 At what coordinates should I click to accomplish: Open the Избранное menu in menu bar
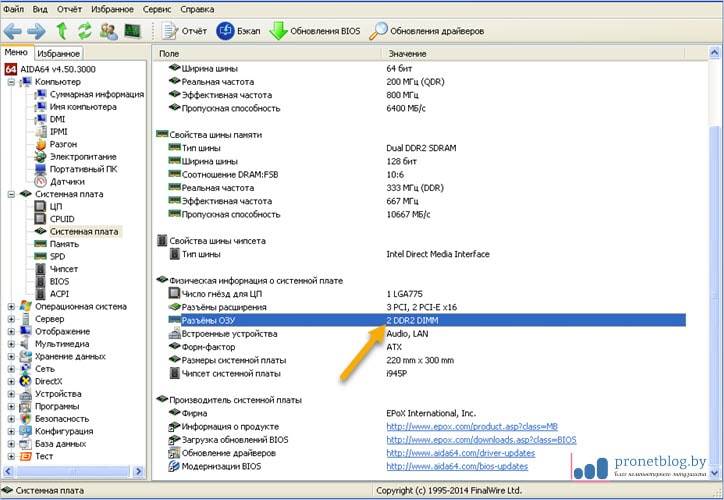pos(112,9)
